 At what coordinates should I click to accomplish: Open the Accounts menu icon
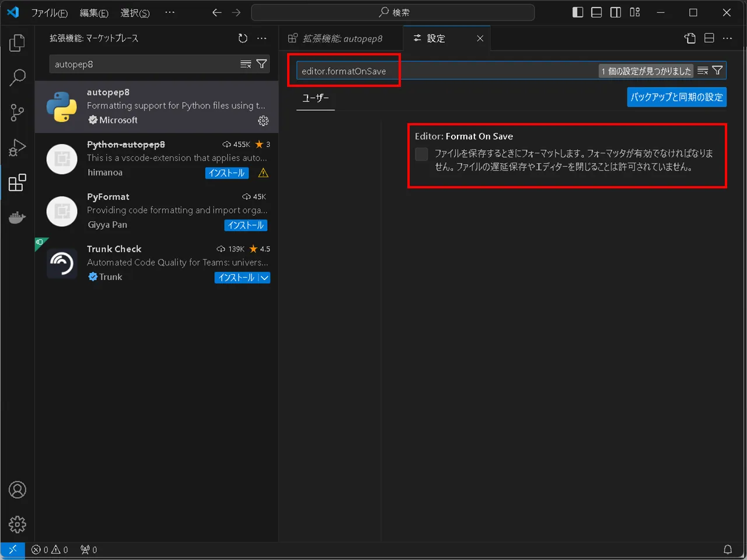(x=18, y=490)
